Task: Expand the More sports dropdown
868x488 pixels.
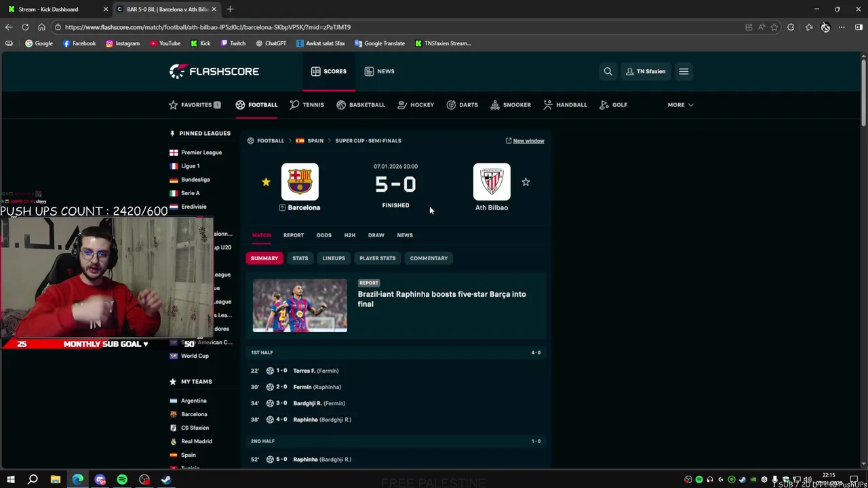Action: [680, 105]
